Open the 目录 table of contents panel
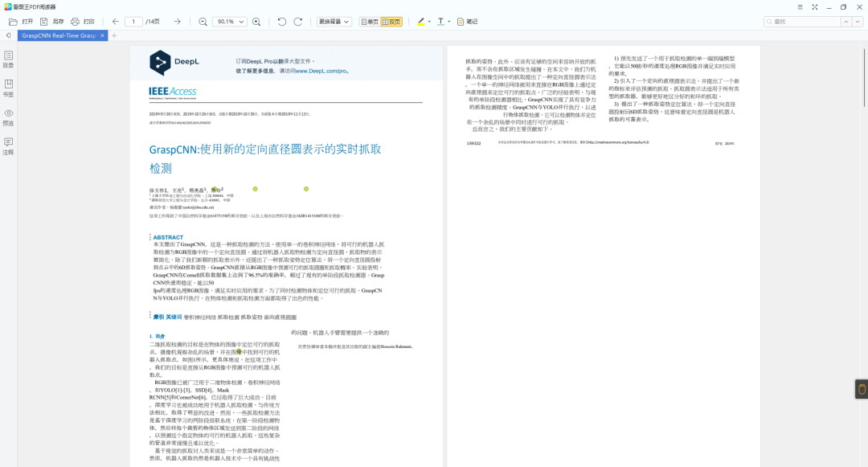The height and width of the screenshot is (467, 868). coord(8,59)
